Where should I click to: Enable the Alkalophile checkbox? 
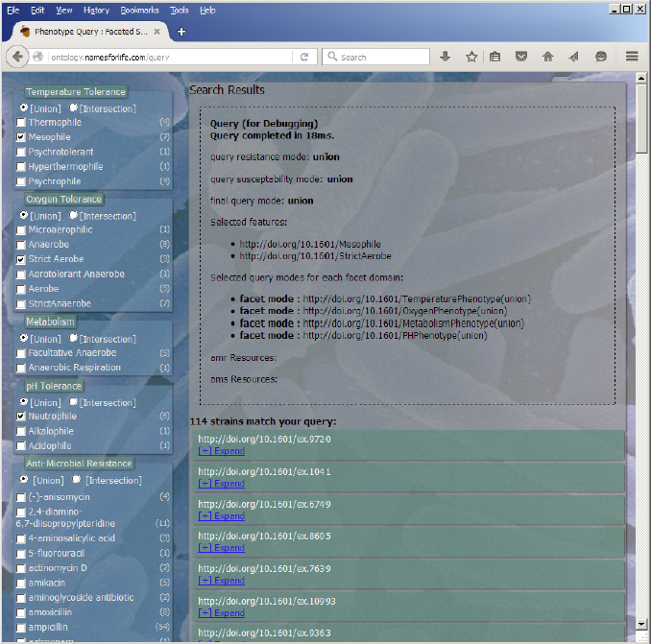click(21, 431)
